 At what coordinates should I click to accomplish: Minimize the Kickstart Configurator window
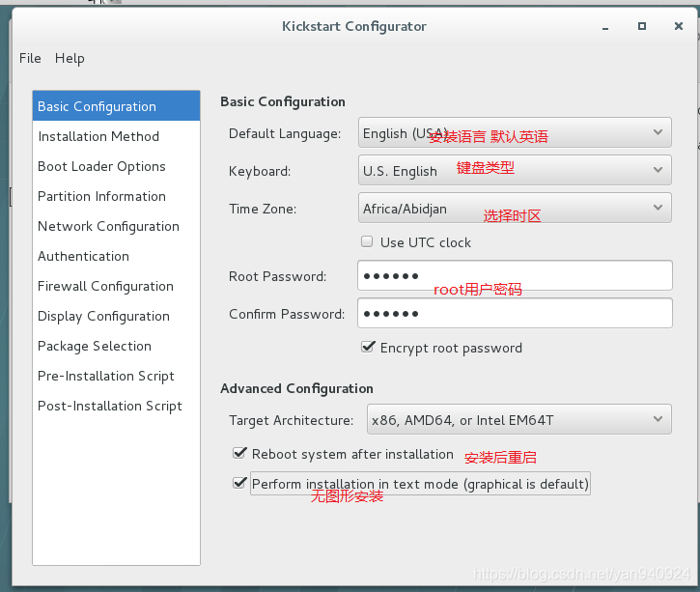tap(605, 27)
